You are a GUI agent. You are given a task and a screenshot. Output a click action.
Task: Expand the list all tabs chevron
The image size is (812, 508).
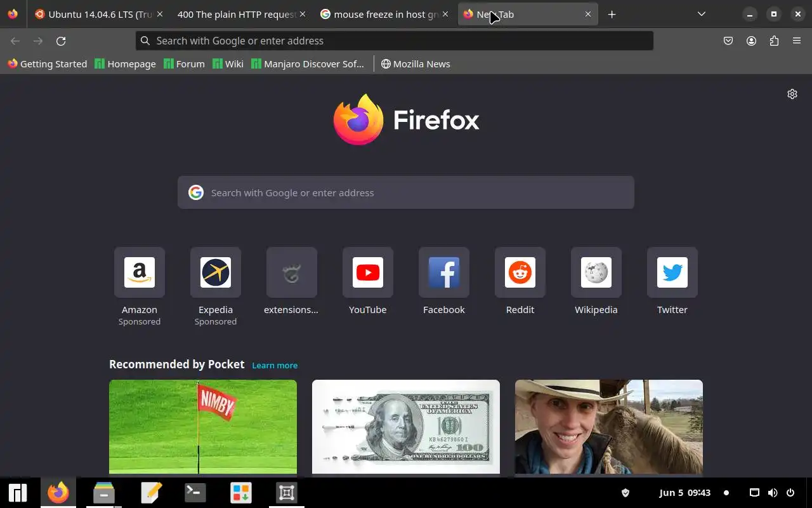point(701,14)
